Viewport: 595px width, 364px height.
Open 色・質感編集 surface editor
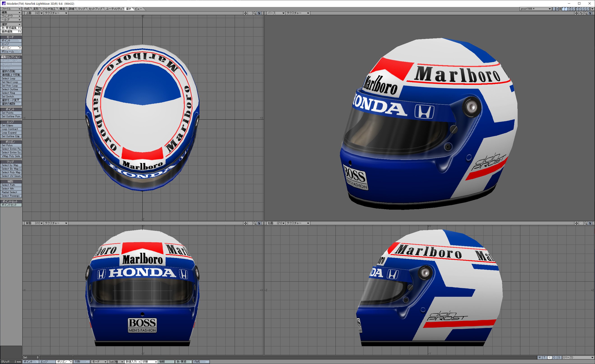(11, 28)
